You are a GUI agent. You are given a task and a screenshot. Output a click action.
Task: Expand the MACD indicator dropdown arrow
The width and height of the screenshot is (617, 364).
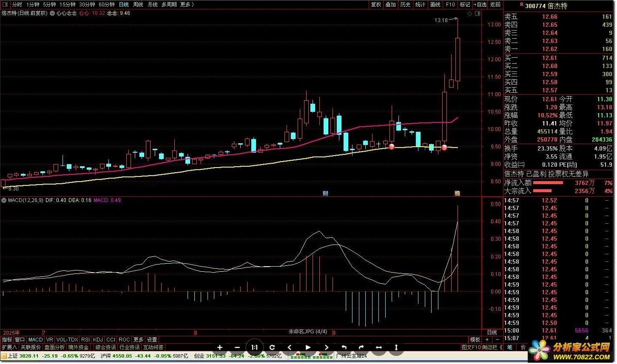pyautogui.click(x=4, y=200)
